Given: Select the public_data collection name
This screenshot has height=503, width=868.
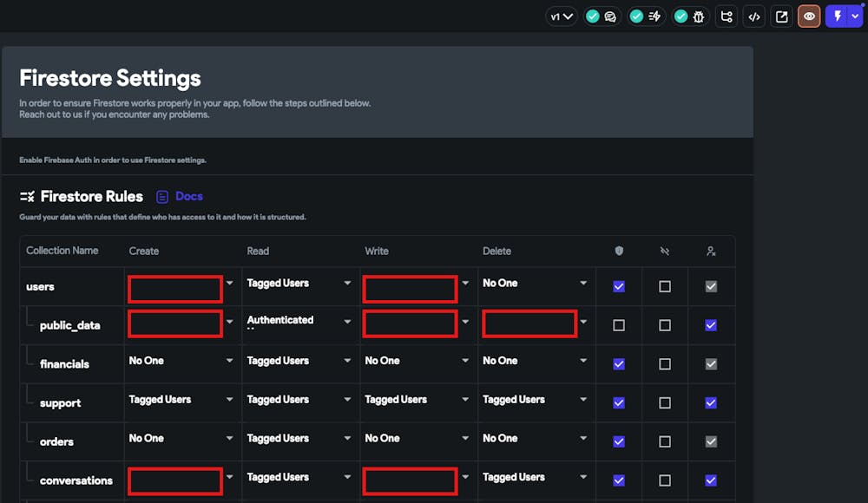Looking at the screenshot, I should coord(69,325).
